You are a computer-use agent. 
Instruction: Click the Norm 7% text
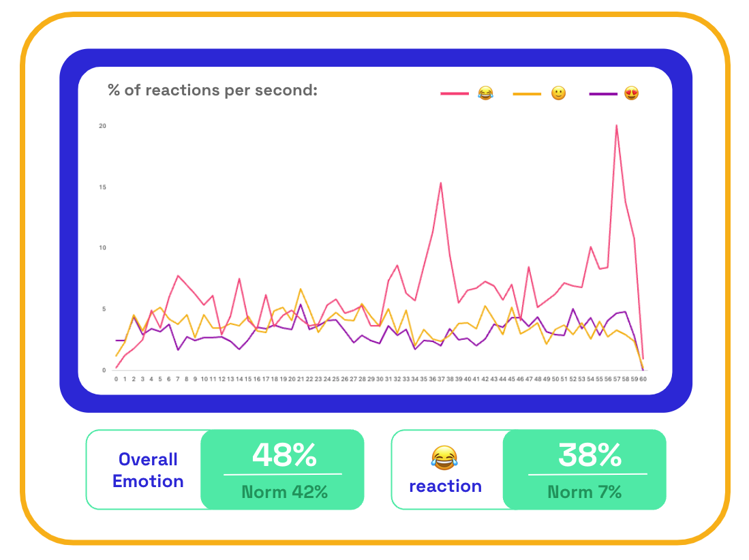585,492
